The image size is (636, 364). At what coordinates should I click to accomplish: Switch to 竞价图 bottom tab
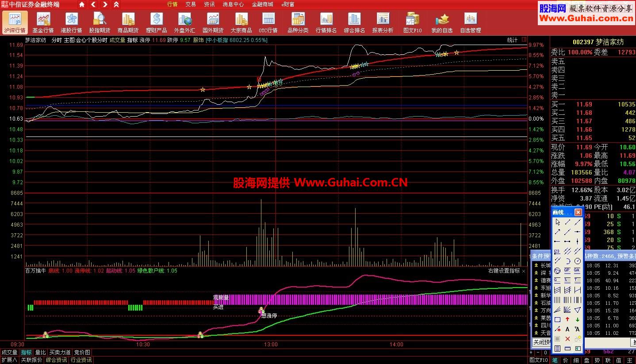(x=82, y=353)
